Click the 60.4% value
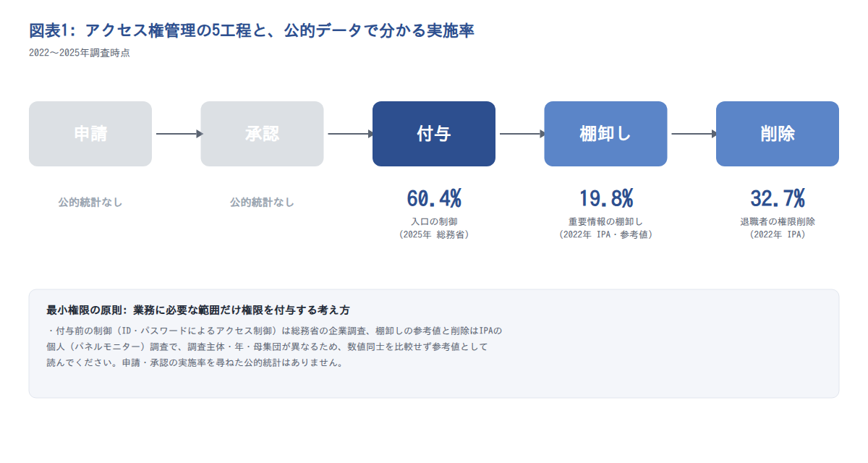868x463 pixels. tap(434, 197)
